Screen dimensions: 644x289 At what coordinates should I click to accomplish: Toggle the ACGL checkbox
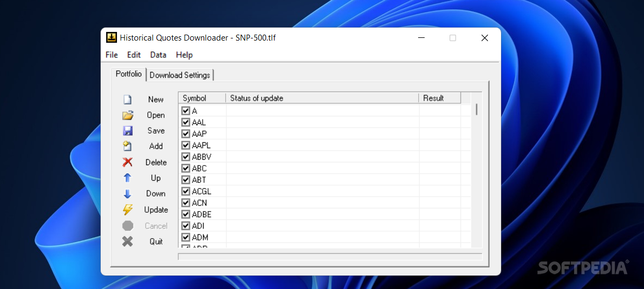(186, 191)
